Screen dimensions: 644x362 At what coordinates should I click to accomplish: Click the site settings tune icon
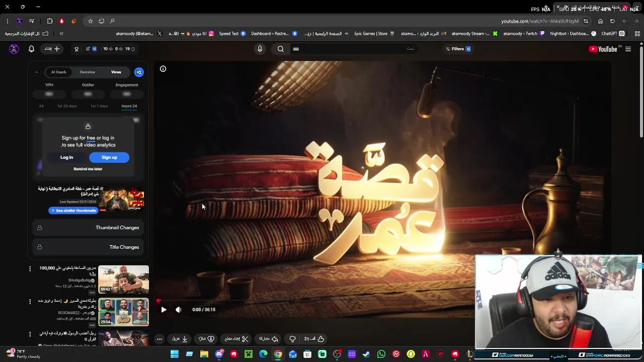(586, 21)
